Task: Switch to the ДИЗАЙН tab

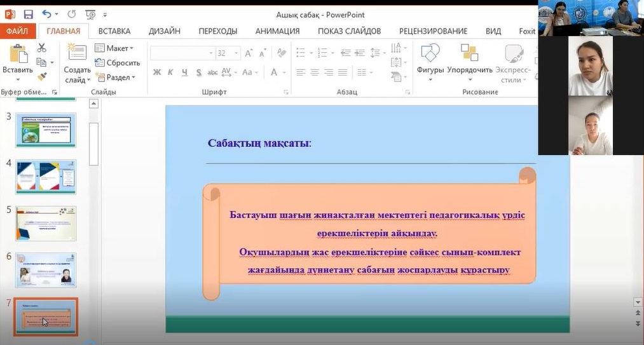Action: [x=164, y=31]
